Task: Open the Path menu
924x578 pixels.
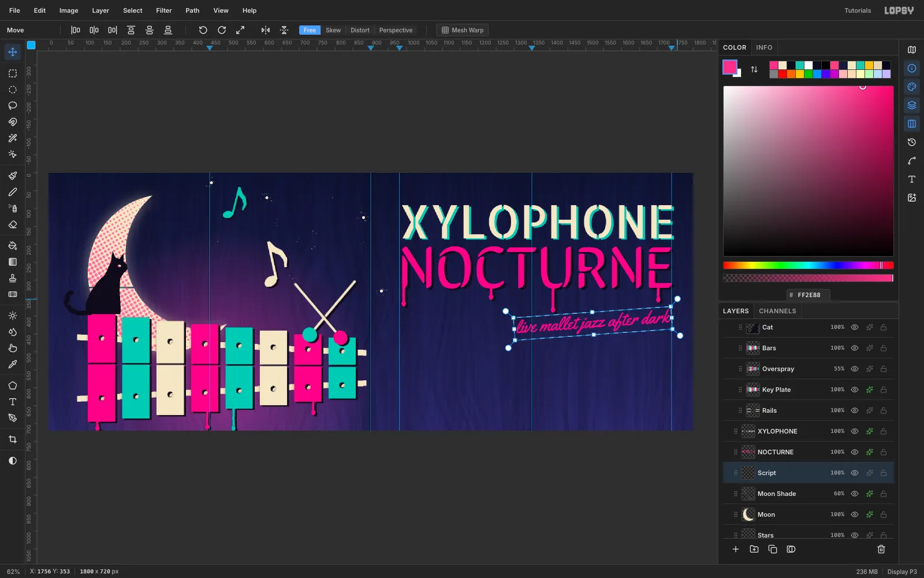Action: click(x=192, y=10)
